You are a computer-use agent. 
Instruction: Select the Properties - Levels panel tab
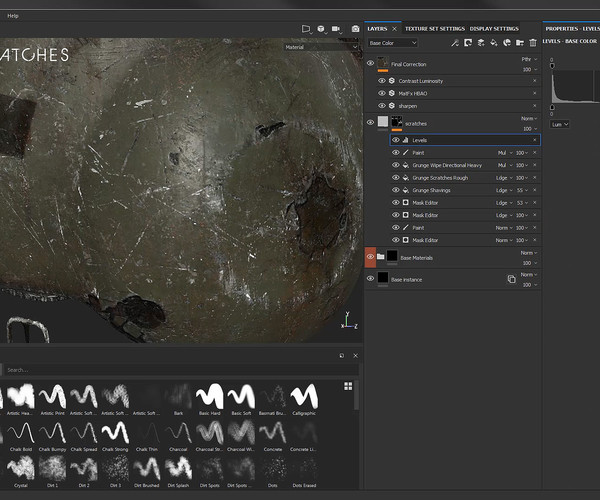[572, 29]
